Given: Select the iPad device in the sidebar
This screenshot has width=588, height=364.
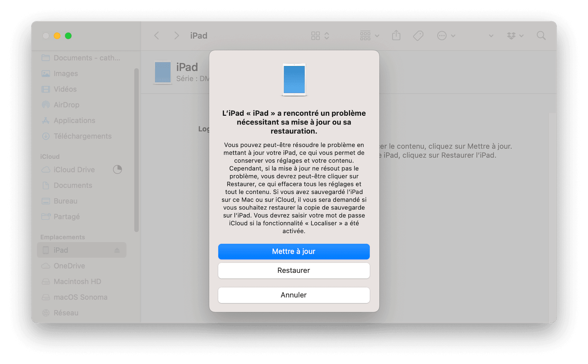Looking at the screenshot, I should tap(82, 250).
